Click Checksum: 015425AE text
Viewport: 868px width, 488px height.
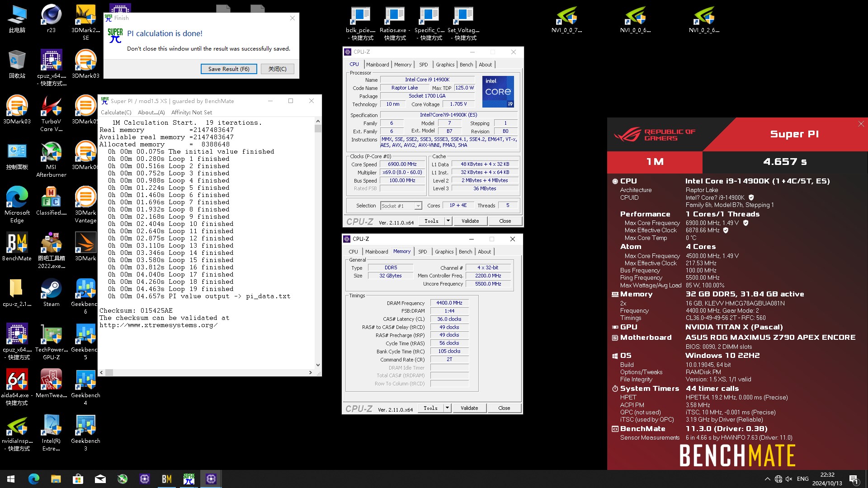point(136,311)
